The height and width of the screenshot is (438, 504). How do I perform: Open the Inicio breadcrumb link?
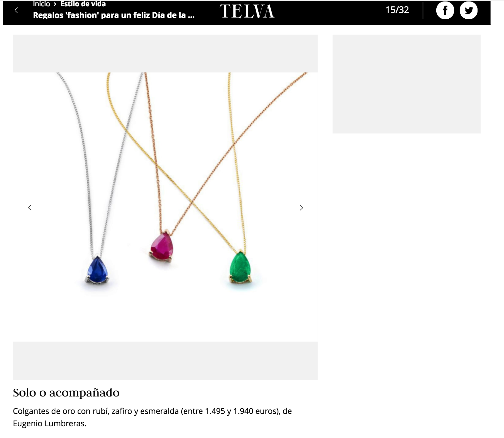pos(41,4)
